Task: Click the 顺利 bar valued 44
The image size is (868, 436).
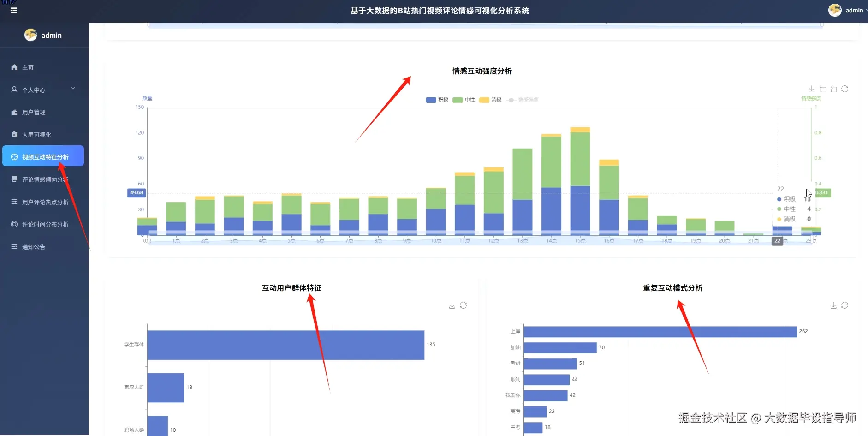Action: coord(547,379)
